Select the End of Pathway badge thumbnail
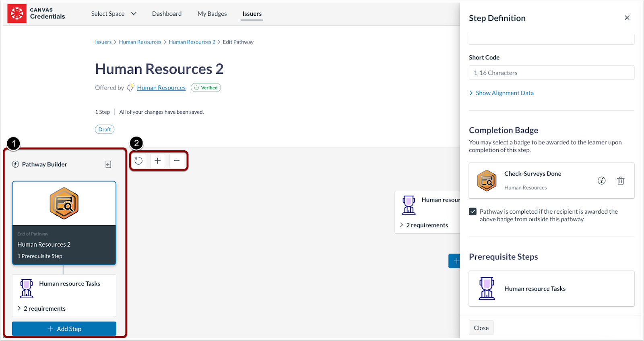The width and height of the screenshot is (644, 341). [64, 204]
